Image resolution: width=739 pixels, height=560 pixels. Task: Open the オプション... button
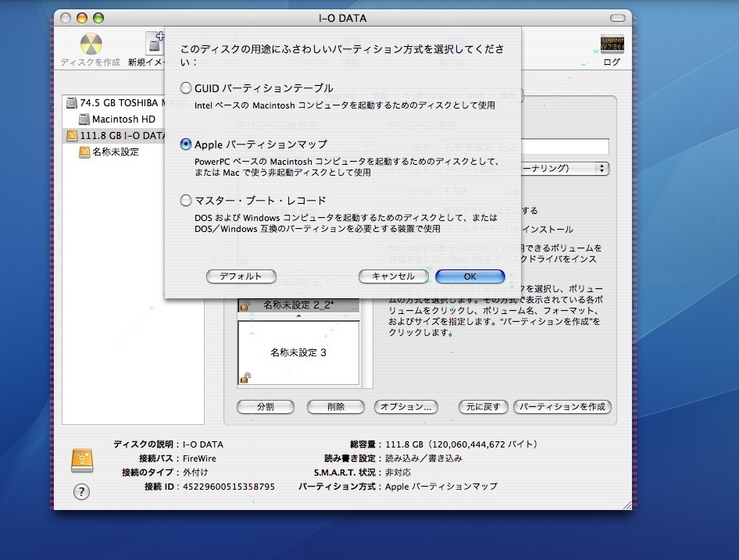click(405, 407)
